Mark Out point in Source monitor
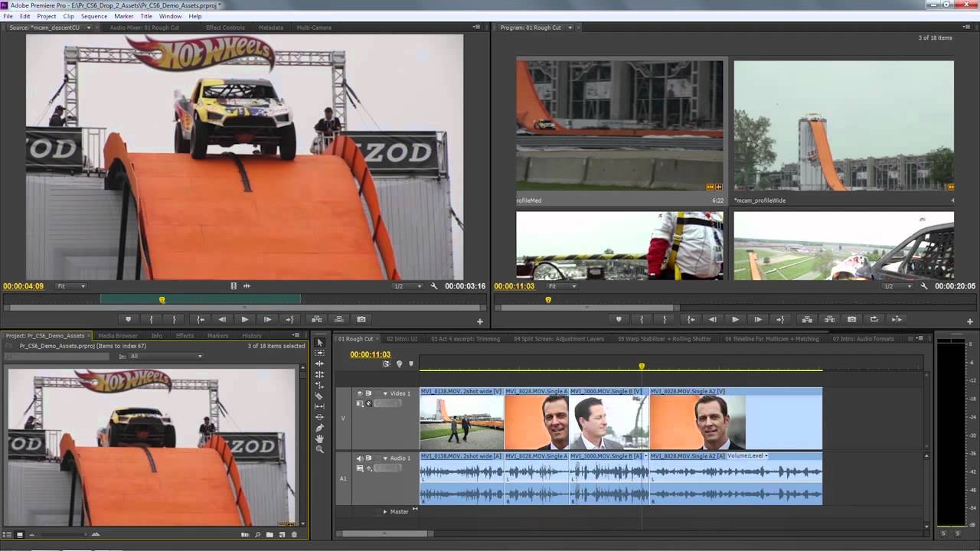Screen dimensions: 980x551 pos(175,319)
